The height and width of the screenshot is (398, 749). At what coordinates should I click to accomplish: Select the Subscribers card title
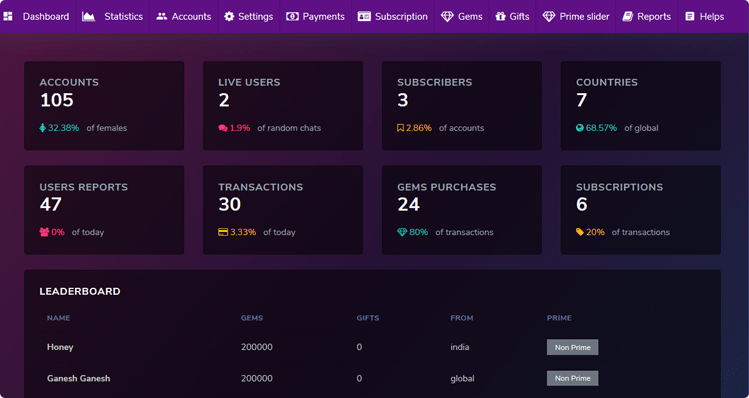click(435, 82)
